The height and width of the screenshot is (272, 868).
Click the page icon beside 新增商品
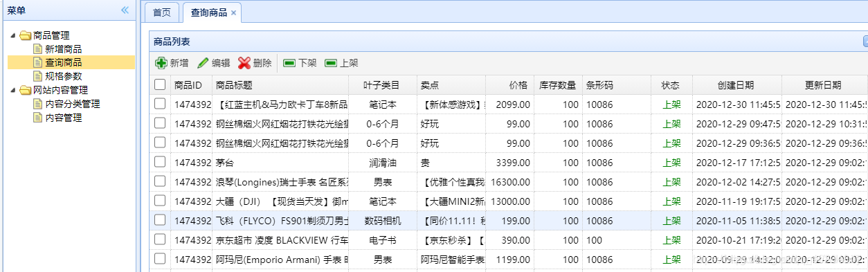click(x=38, y=49)
